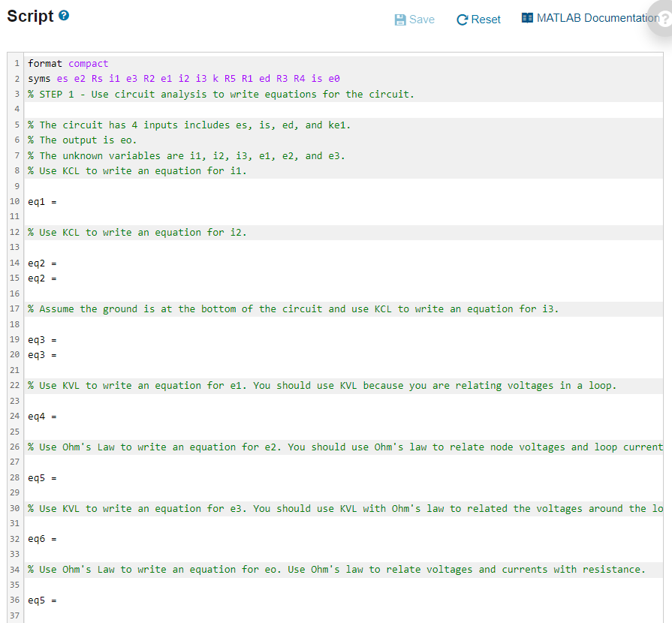This screenshot has width=672, height=623.
Task: Click line number 37 in the gutter
Action: [x=14, y=615]
